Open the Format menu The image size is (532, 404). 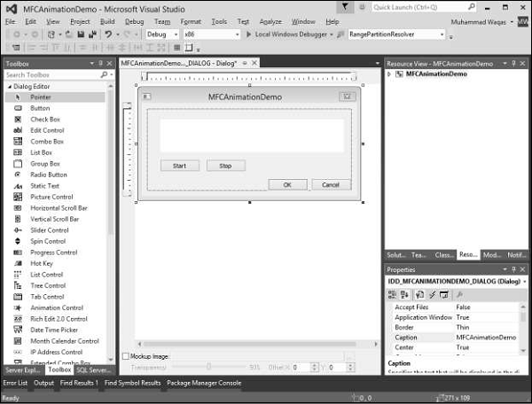[x=191, y=21]
